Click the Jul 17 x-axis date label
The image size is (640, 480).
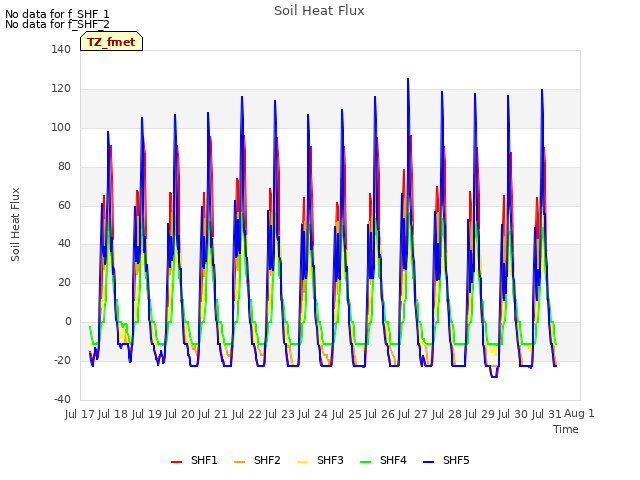80,414
